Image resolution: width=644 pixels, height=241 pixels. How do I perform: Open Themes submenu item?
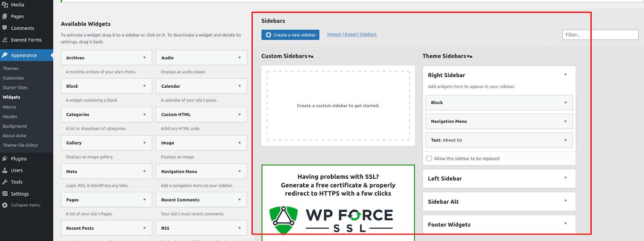pyautogui.click(x=11, y=68)
